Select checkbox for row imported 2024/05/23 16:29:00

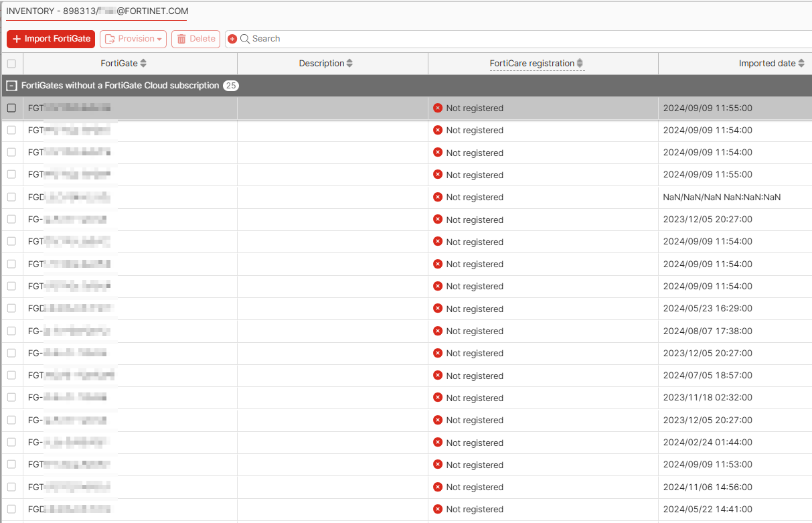tap(11, 308)
